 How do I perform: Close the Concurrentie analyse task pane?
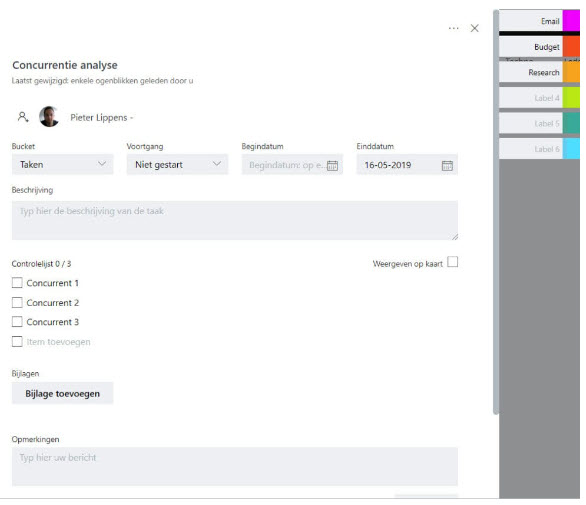[475, 28]
